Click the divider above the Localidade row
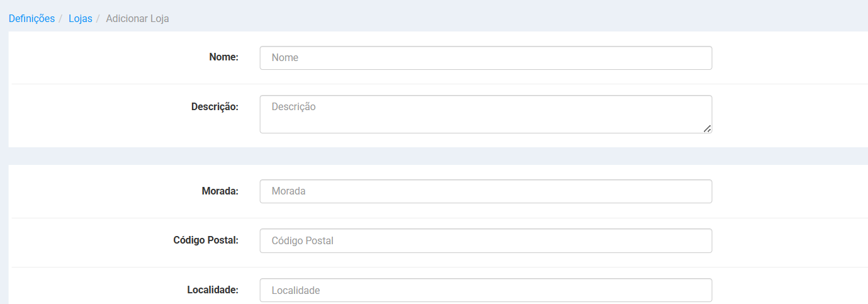The width and height of the screenshot is (868, 304). [440, 267]
